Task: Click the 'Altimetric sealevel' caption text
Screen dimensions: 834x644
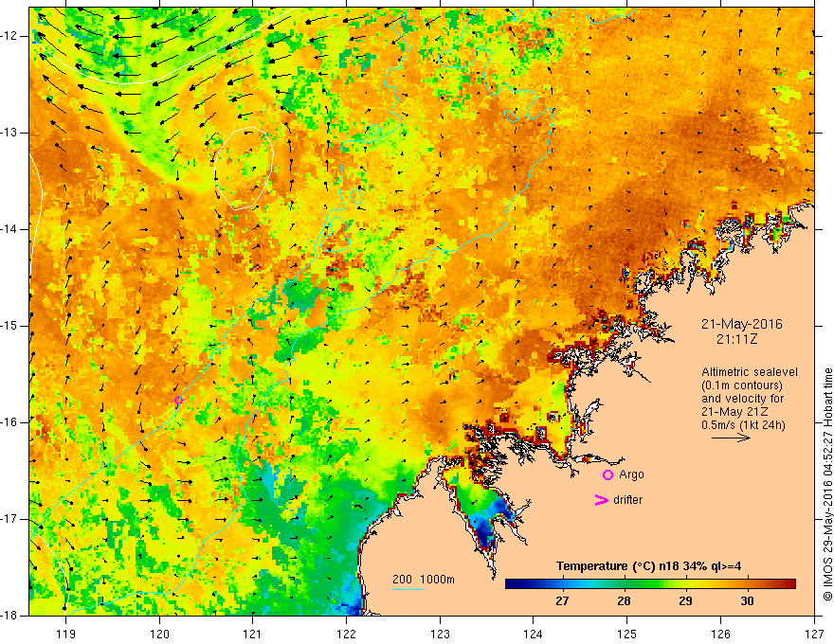Action: [750, 372]
